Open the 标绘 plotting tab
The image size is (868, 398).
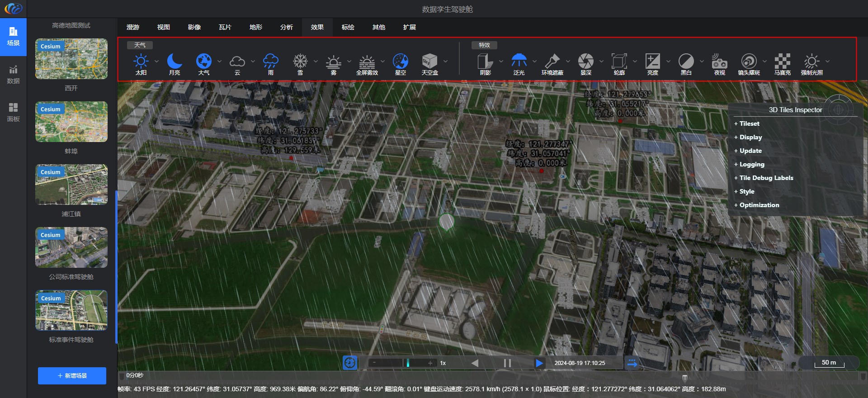pos(348,27)
